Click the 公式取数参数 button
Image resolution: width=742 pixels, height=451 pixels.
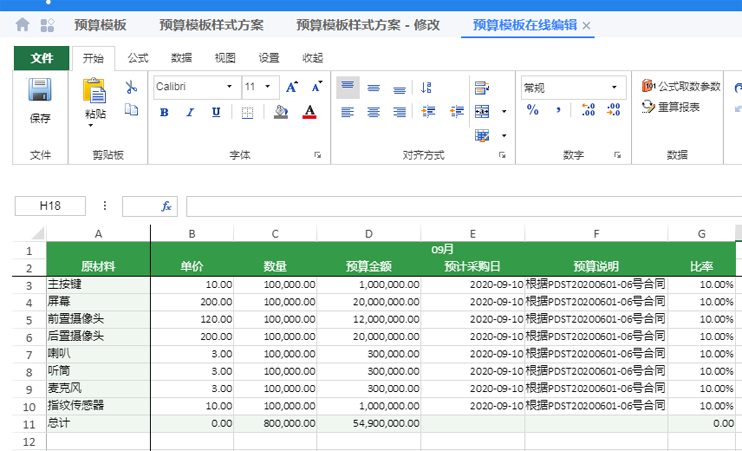(x=681, y=87)
